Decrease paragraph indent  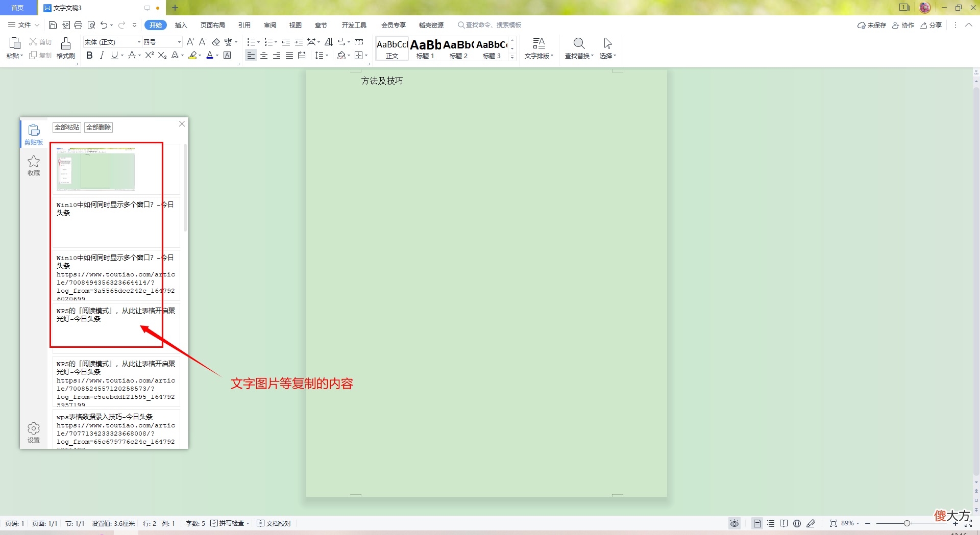286,42
